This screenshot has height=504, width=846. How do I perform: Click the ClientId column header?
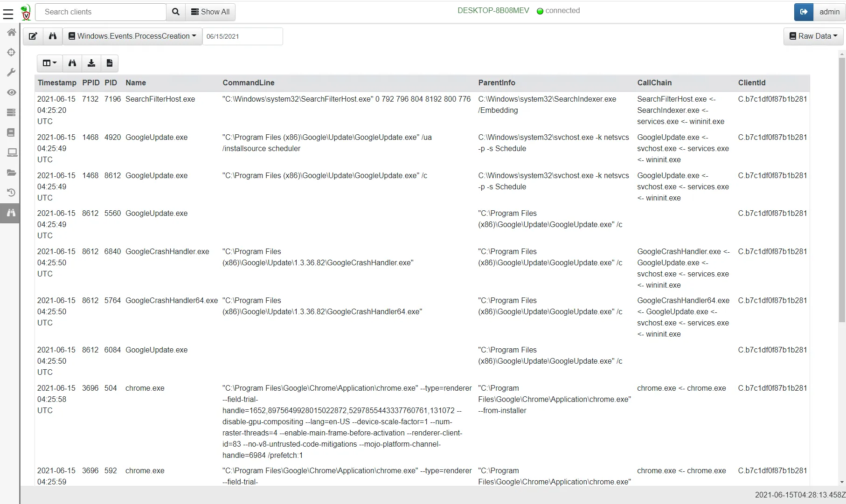pos(752,83)
